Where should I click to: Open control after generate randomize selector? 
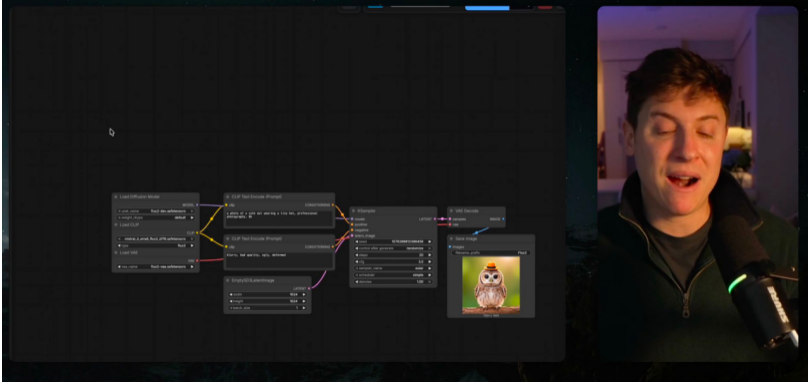tap(393, 248)
